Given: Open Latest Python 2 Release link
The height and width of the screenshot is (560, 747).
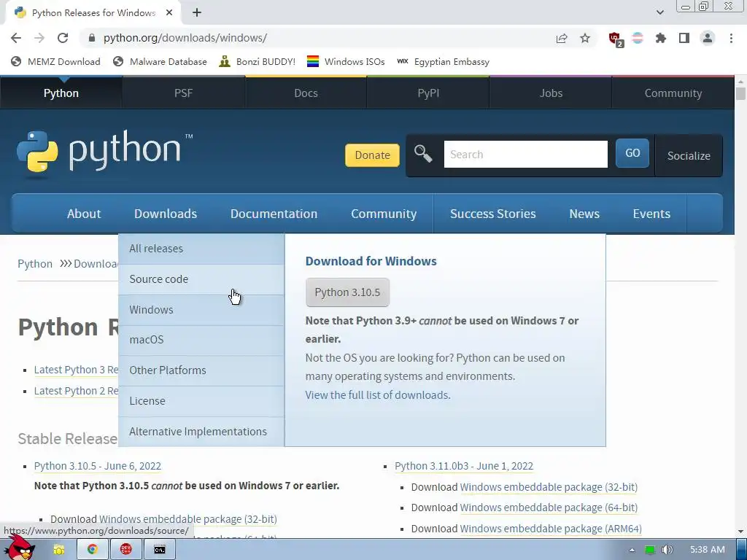Looking at the screenshot, I should [76, 391].
